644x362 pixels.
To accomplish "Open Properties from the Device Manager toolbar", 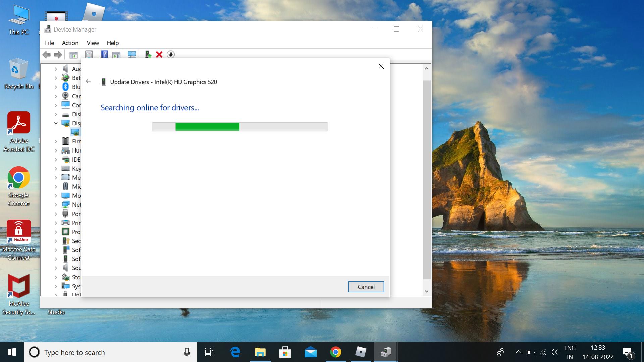I will [89, 55].
